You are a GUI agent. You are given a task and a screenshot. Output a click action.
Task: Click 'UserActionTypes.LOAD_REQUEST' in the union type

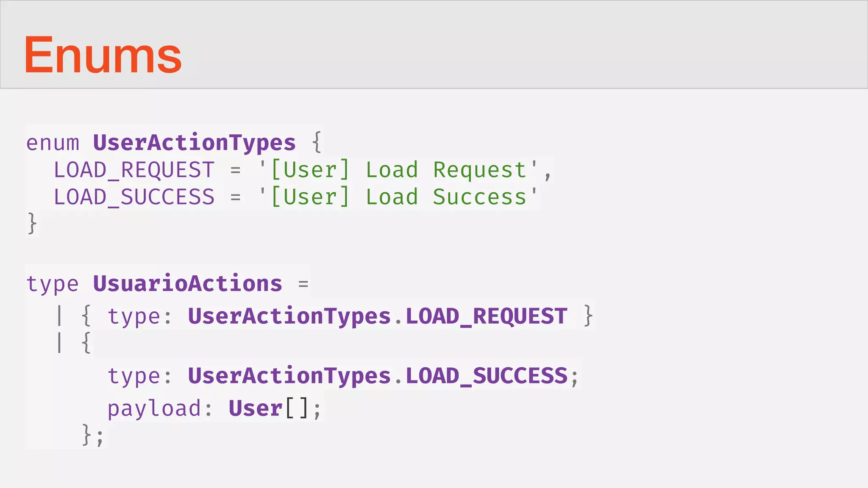pos(377,316)
